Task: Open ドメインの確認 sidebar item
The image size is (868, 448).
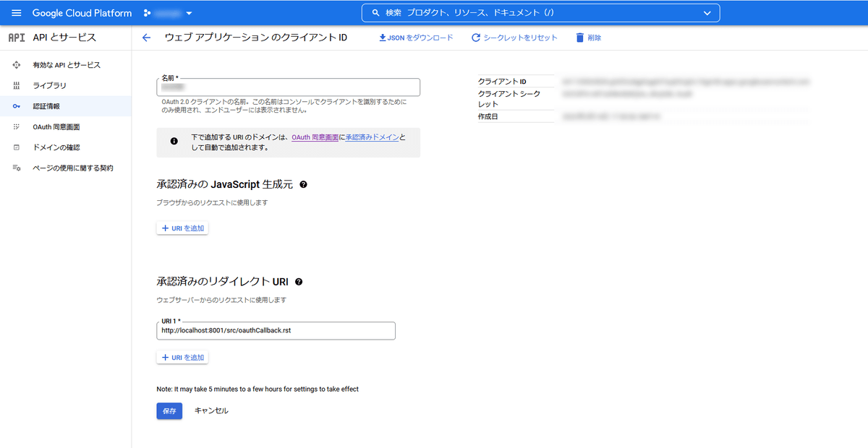Action: tap(66, 147)
